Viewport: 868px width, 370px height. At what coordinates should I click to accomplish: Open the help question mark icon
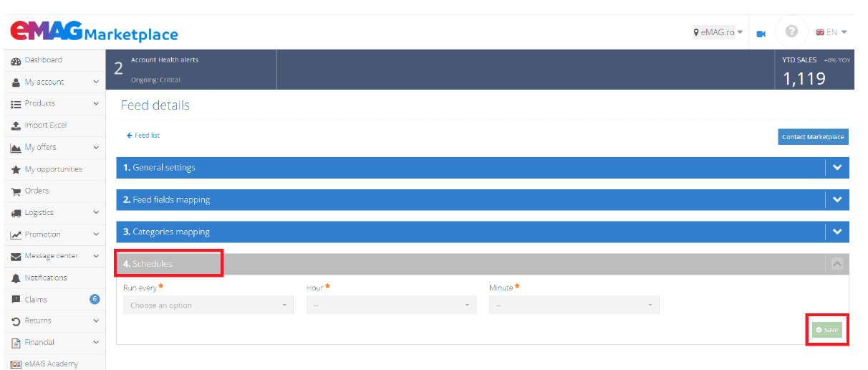point(791,32)
